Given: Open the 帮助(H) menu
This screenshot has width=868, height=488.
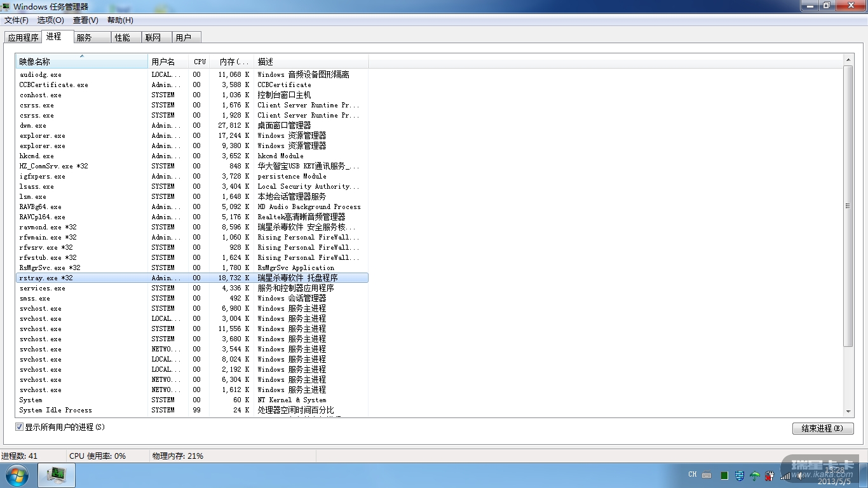Looking at the screenshot, I should [120, 20].
